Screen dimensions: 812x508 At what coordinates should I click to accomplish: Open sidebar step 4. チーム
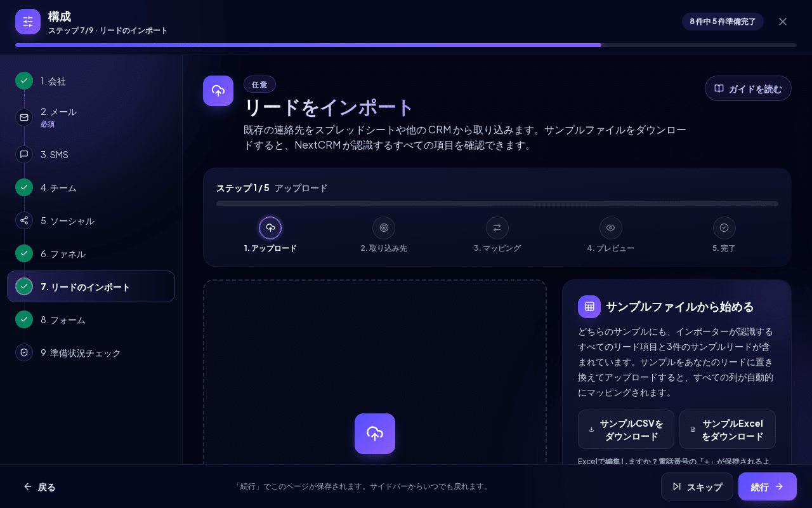[91, 187]
